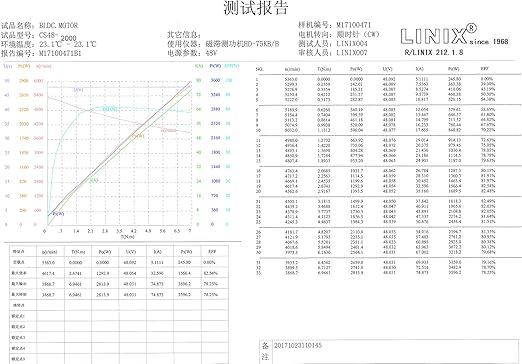Viewport: 522px width, 364px height.
Task: Select the 最大效率 row in feature table
Action: pos(119,273)
